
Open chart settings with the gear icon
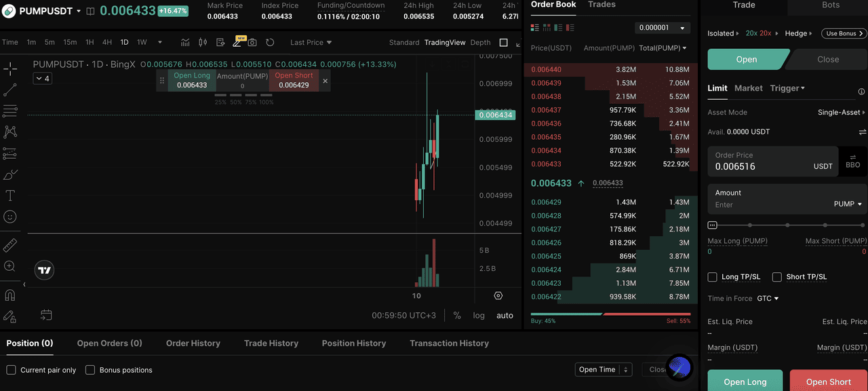(x=498, y=296)
